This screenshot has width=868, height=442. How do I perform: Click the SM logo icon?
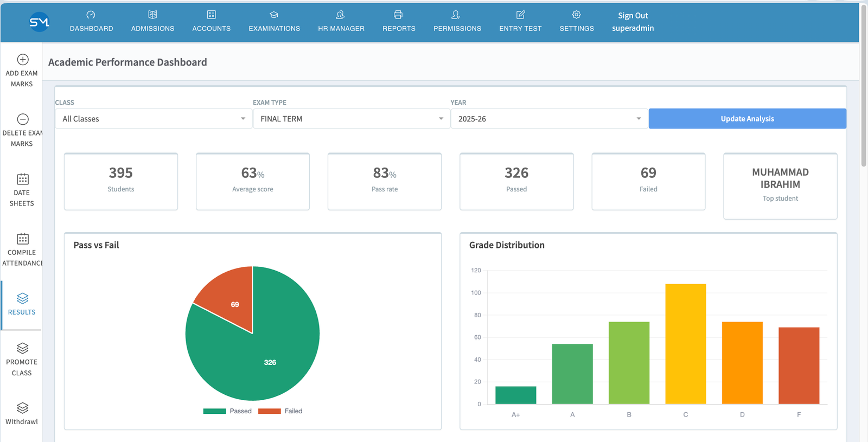[x=39, y=22]
